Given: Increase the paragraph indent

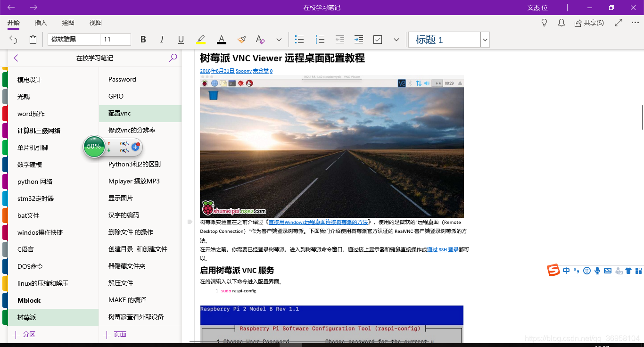Looking at the screenshot, I should click(359, 40).
